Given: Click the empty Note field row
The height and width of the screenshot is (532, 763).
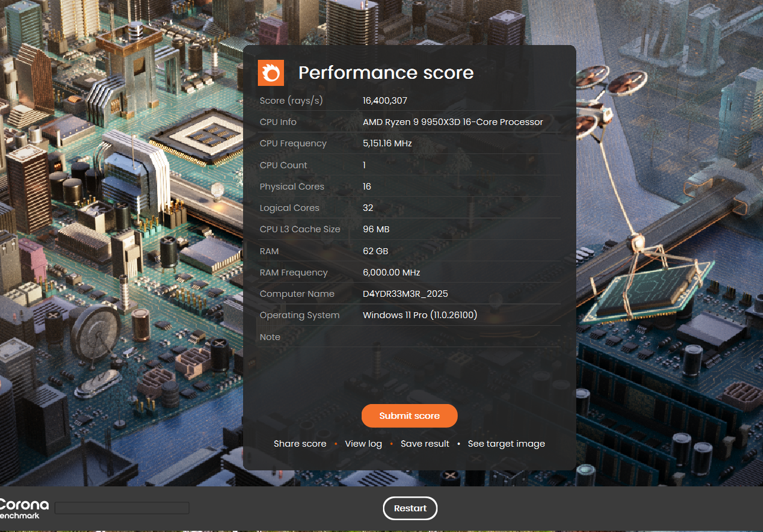Looking at the screenshot, I should point(410,337).
